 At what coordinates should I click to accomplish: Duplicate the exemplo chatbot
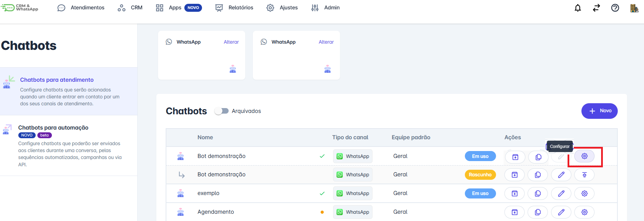538,194
